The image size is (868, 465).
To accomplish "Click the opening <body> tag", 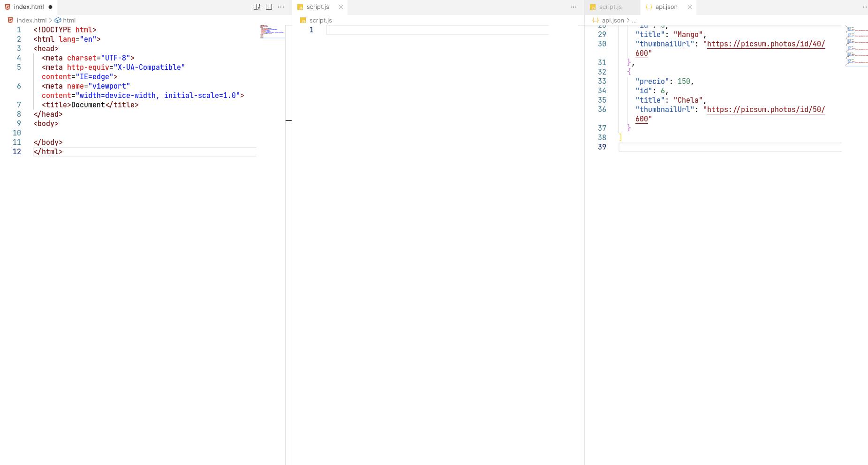I will (46, 124).
